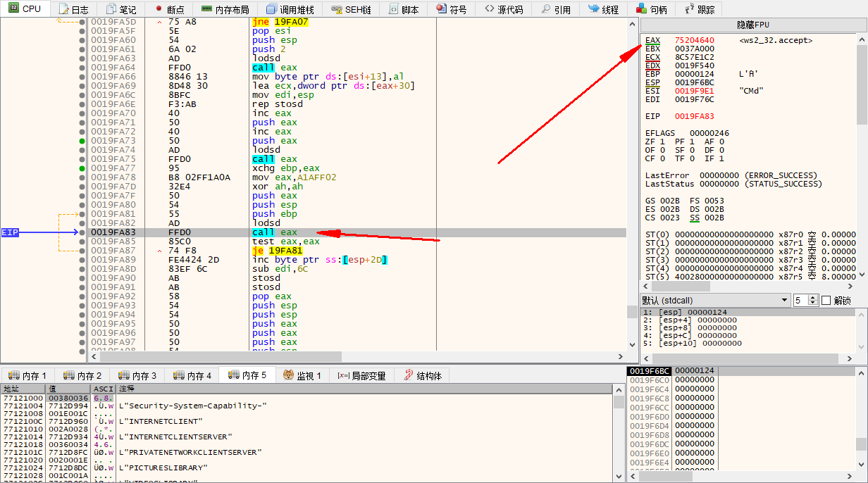The height and width of the screenshot is (483, 868).
Task: Select the je 19FA81 instruction
Action: pos(278,251)
